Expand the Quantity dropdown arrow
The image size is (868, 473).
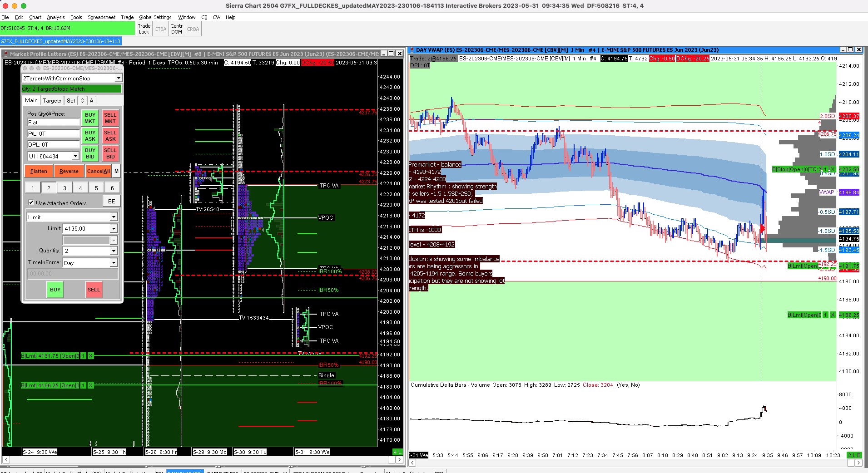pyautogui.click(x=114, y=251)
